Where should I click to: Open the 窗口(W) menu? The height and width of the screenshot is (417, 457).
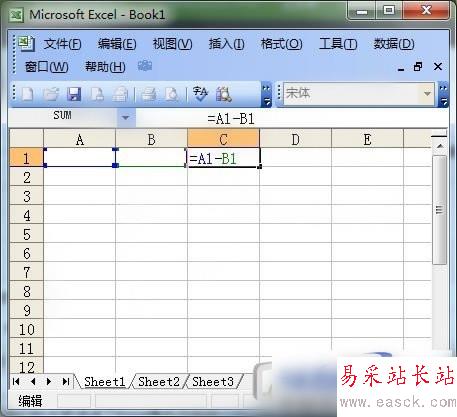tap(47, 67)
